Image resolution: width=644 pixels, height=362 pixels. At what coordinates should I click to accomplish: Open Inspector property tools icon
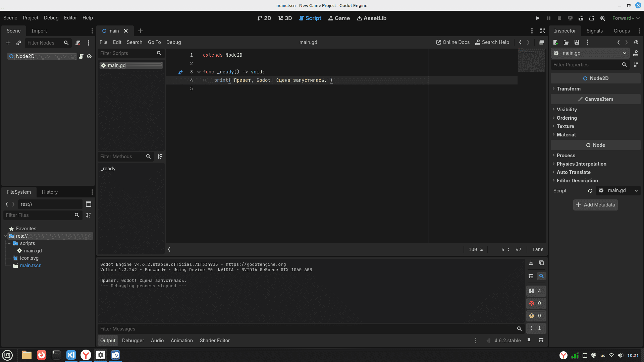pos(636,65)
